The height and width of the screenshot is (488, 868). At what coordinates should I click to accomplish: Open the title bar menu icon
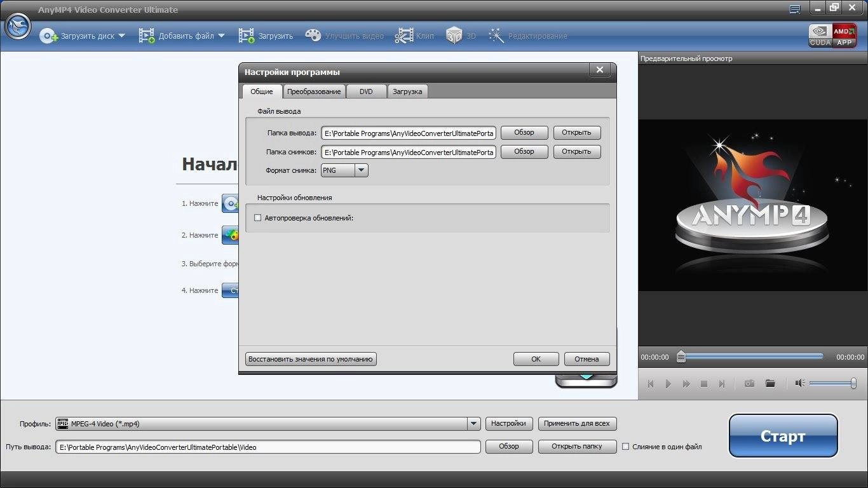pyautogui.click(x=794, y=10)
